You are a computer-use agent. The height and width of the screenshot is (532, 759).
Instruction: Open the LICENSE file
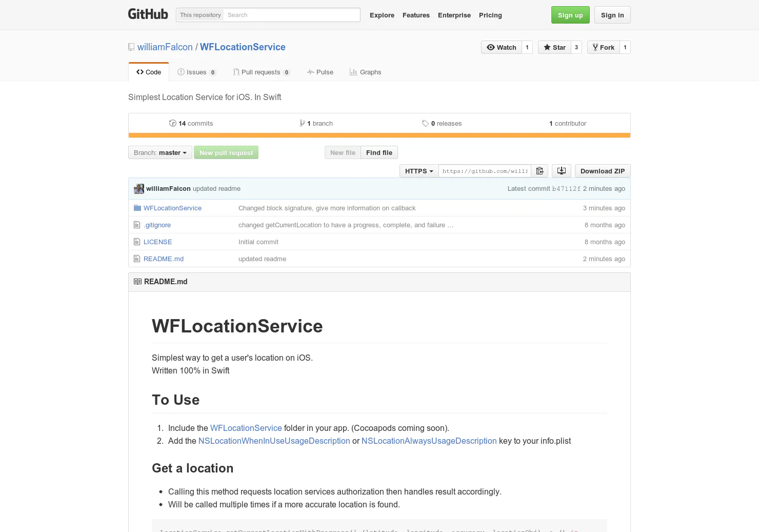click(x=157, y=242)
